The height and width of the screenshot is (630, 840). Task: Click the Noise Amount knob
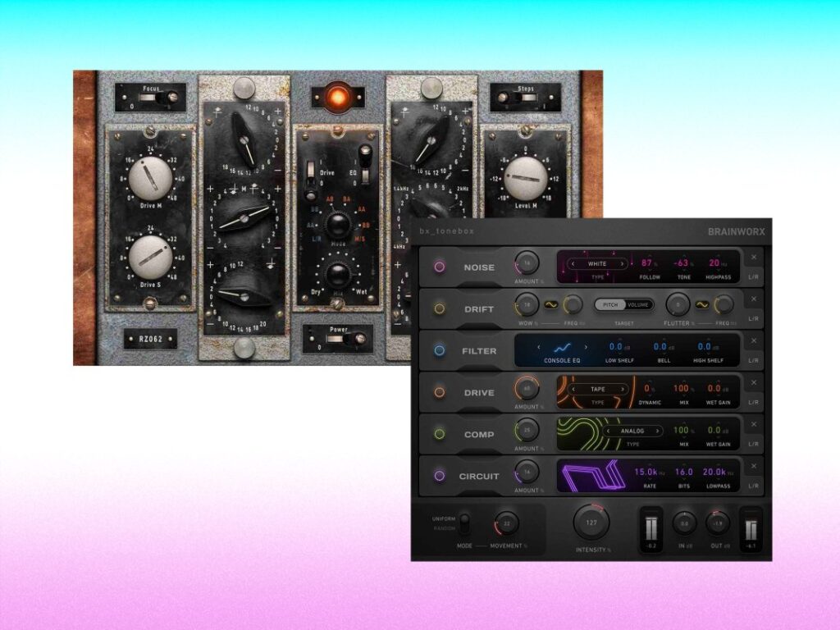[x=527, y=263]
